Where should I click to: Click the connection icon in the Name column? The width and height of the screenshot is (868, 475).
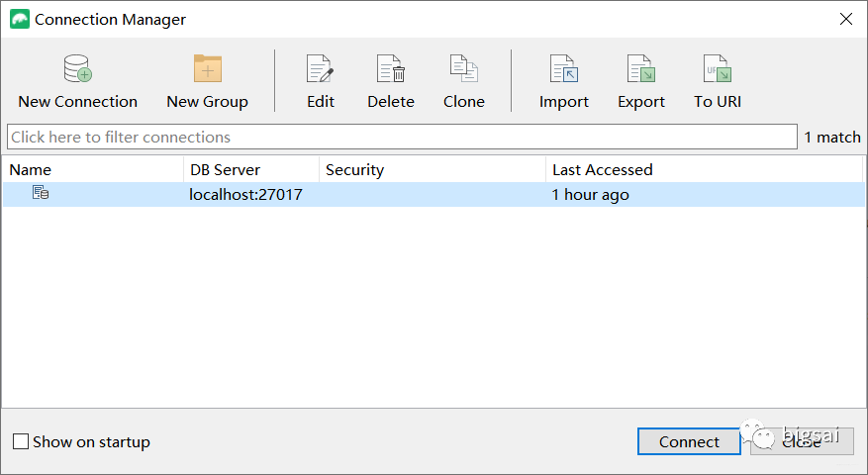click(x=41, y=194)
